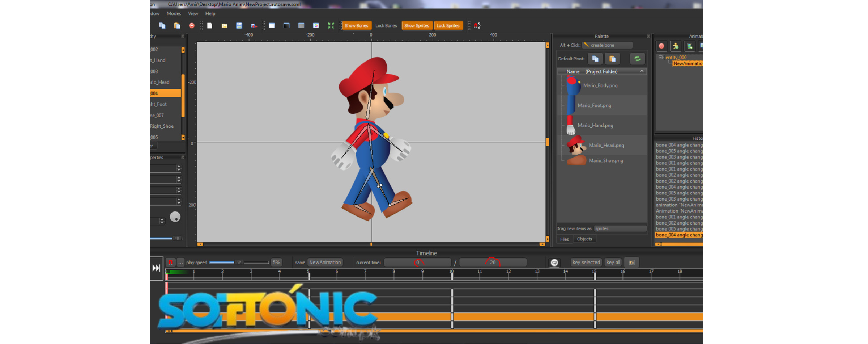The width and height of the screenshot is (868, 344).
Task: Click the first properties spinner up arrow
Action: click(179, 166)
